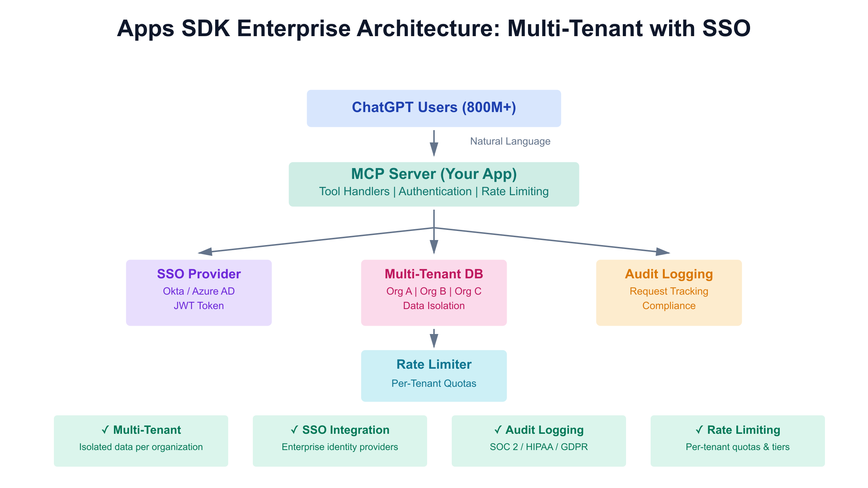
Task: Click the Natural Language arrow label
Action: (x=510, y=141)
